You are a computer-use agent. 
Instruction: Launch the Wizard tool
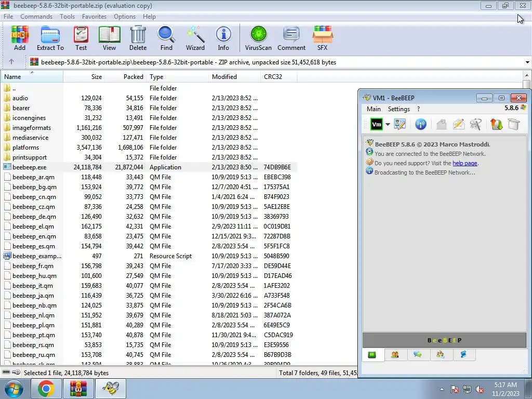coord(195,38)
